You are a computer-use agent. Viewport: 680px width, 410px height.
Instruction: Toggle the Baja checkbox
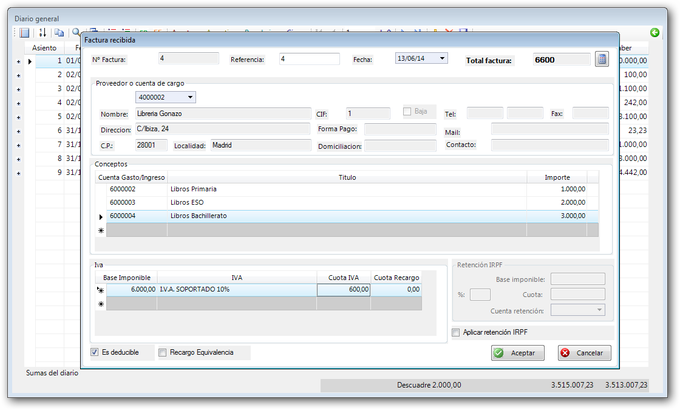(407, 112)
